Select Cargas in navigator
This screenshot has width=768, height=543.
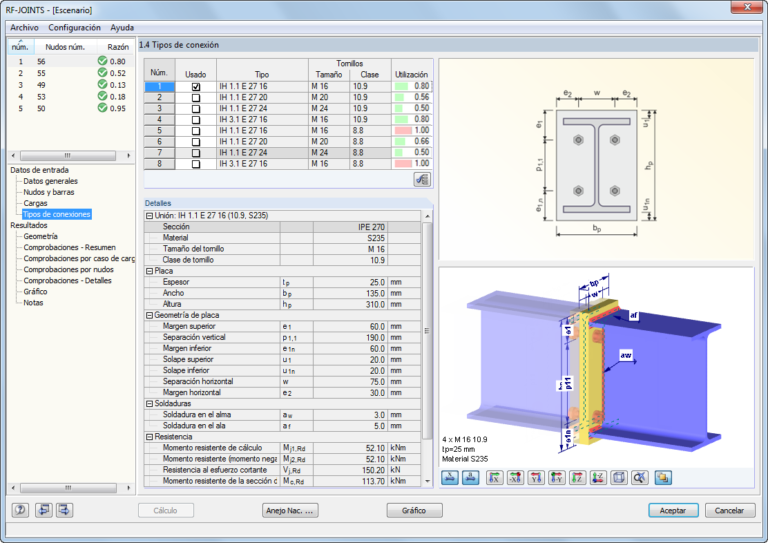point(35,203)
